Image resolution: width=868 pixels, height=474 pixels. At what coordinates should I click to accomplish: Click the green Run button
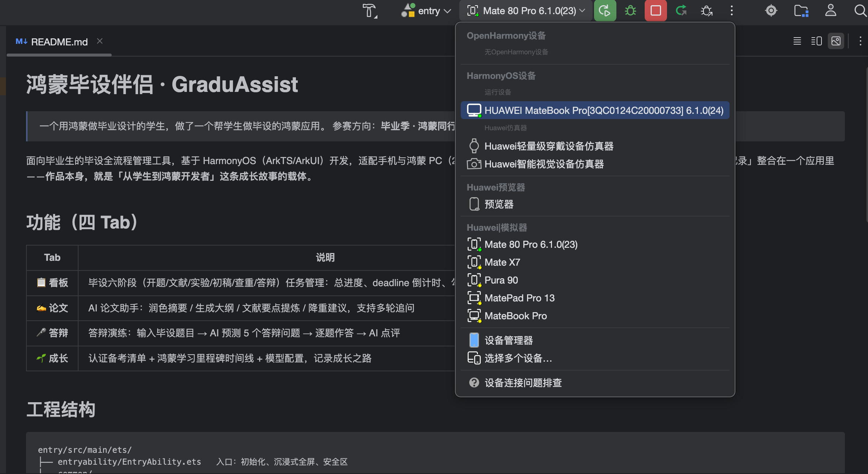(605, 11)
